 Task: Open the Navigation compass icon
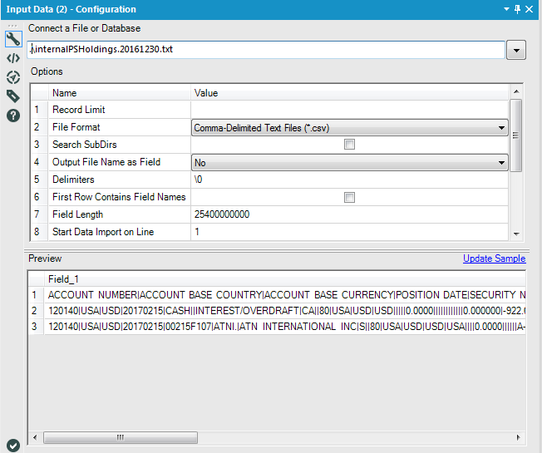[x=13, y=77]
